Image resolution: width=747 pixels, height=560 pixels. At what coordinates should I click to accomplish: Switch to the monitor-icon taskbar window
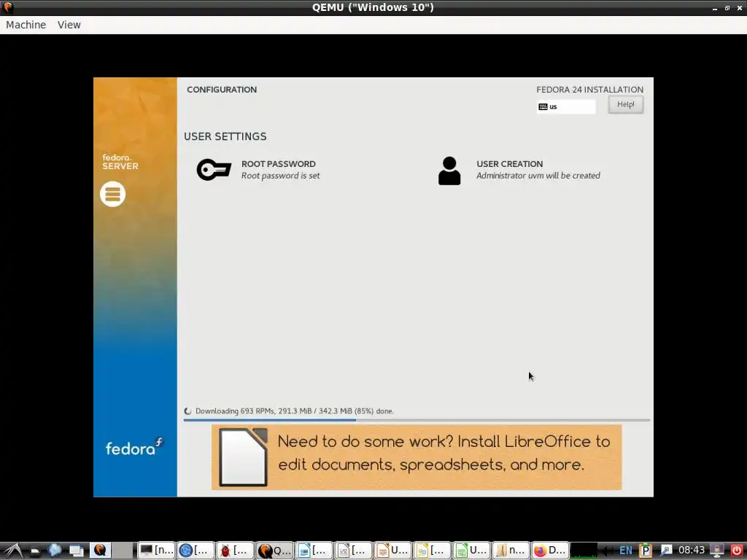156,551
